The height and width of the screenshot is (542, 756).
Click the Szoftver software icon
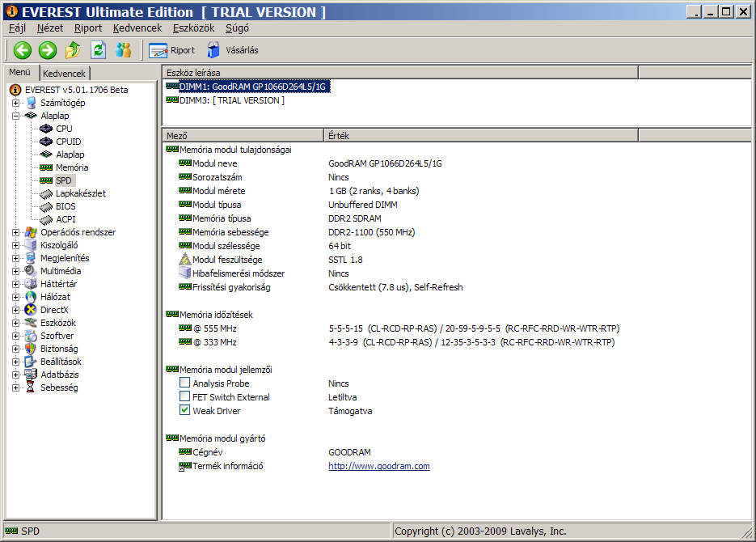tap(31, 336)
